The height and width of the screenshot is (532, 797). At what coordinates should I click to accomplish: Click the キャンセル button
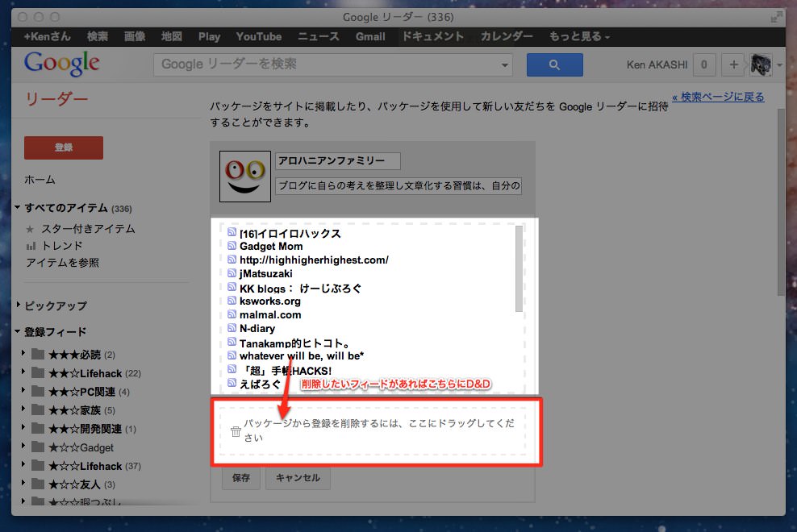pos(298,478)
